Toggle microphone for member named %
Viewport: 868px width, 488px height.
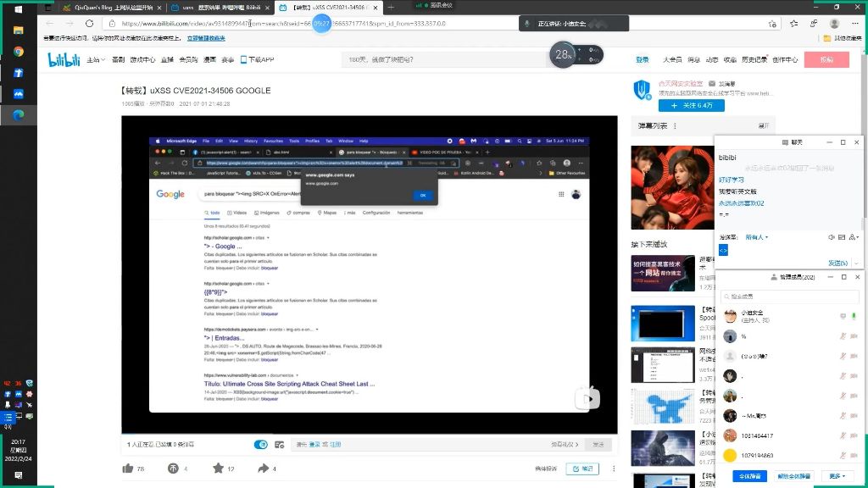tap(843, 335)
